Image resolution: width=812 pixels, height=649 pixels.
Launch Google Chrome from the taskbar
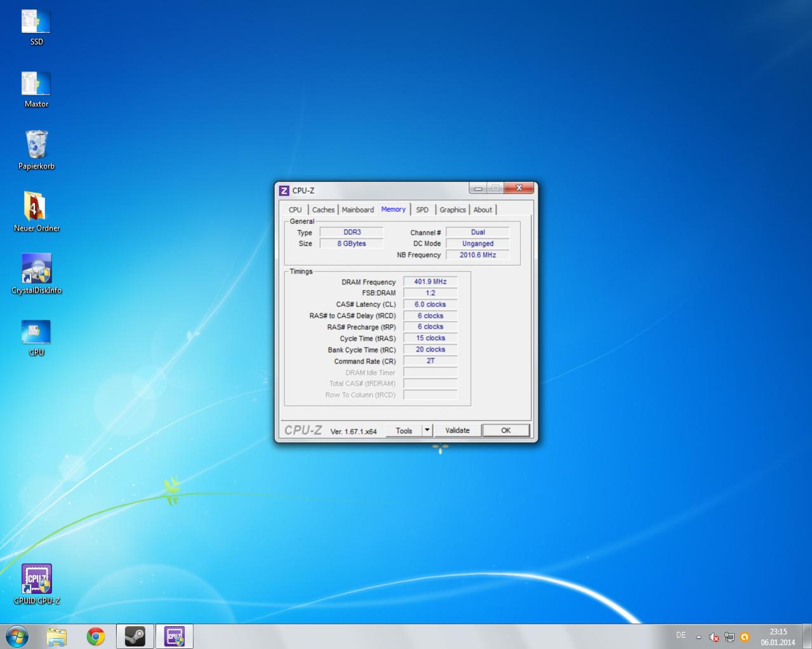96,636
